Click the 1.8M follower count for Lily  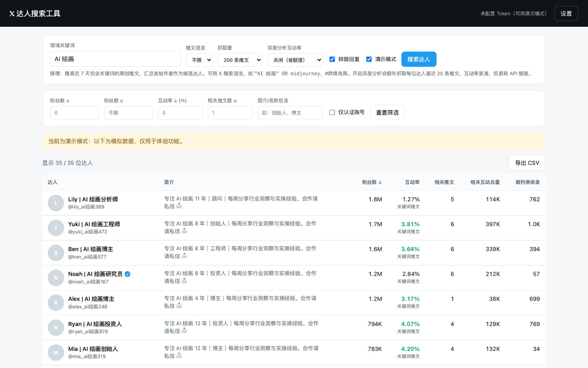[375, 199]
